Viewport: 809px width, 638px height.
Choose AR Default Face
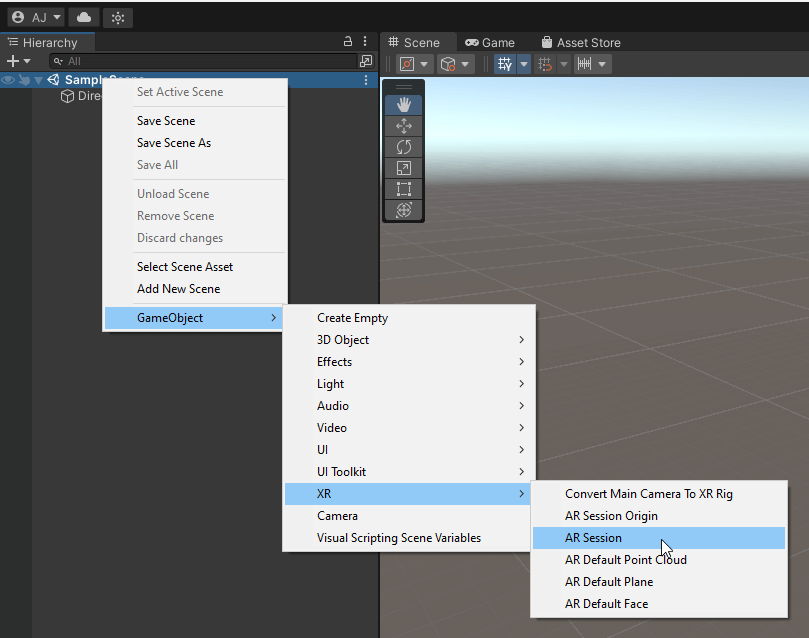coord(659,604)
